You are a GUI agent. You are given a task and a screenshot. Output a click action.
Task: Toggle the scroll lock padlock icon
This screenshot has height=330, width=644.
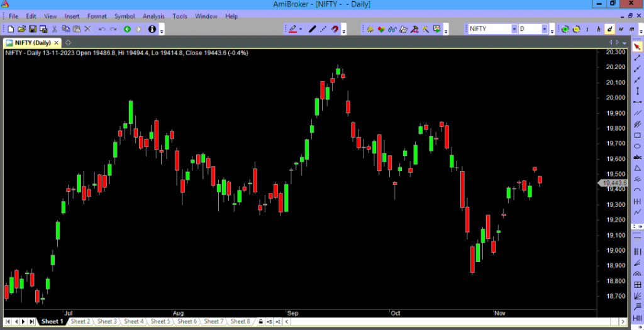[x=260, y=321]
